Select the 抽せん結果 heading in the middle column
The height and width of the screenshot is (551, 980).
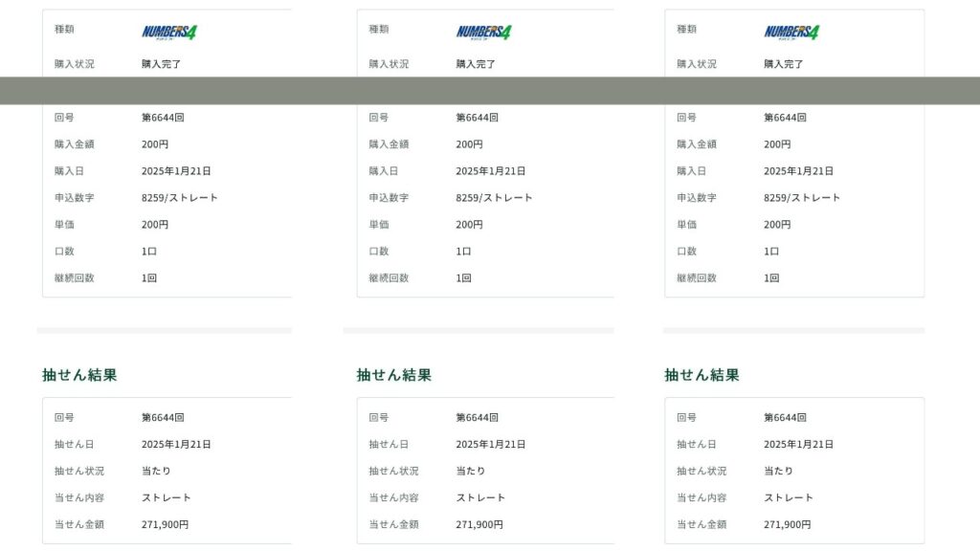coord(394,375)
